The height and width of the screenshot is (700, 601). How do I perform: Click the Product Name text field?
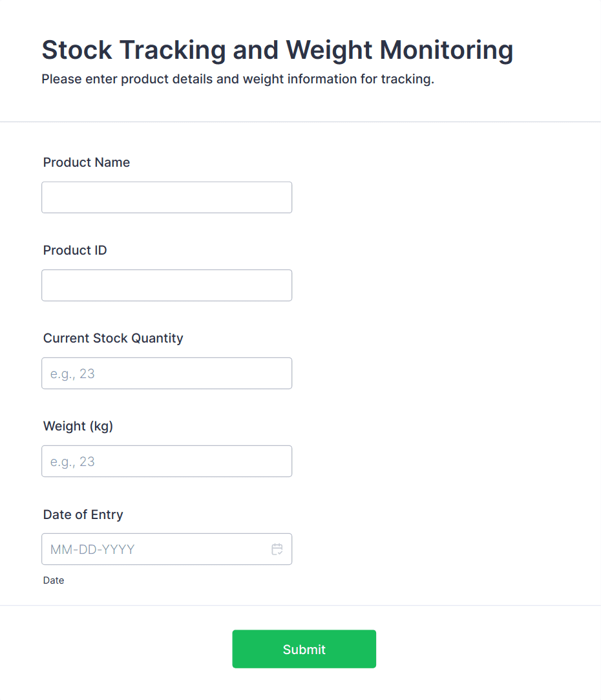(x=167, y=197)
